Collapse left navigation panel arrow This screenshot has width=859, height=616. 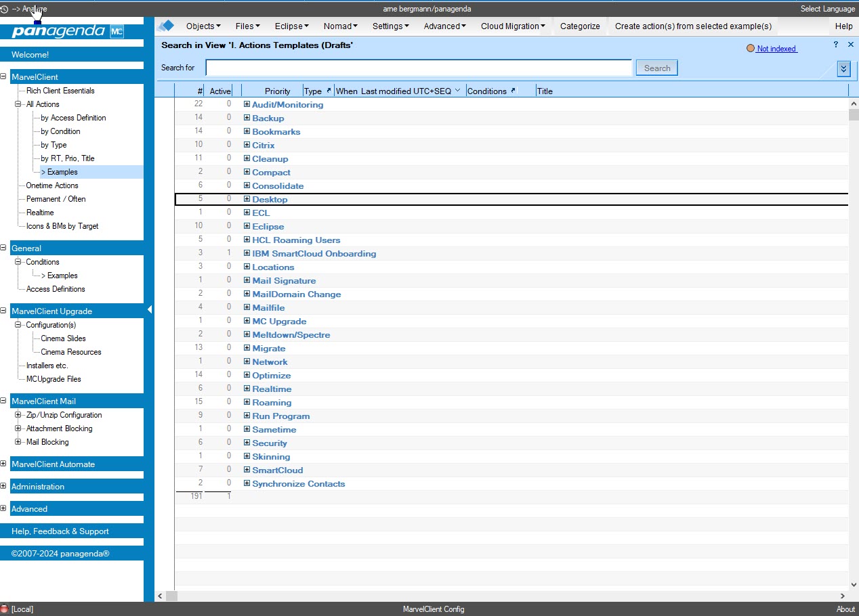click(x=150, y=309)
